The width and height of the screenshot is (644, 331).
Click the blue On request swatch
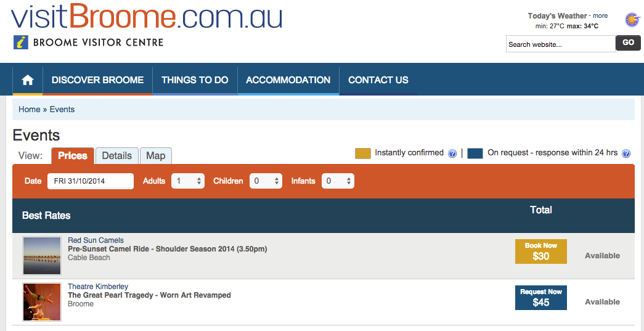click(x=475, y=153)
